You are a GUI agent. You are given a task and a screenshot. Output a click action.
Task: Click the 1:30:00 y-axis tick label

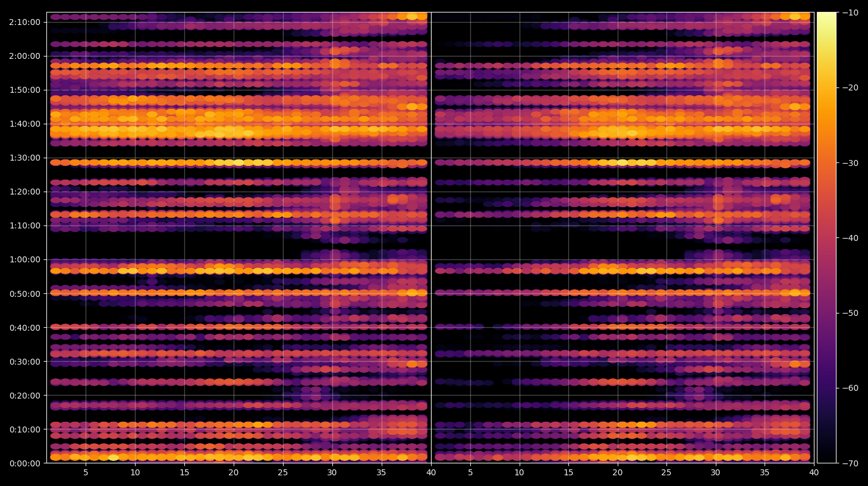click(x=25, y=158)
